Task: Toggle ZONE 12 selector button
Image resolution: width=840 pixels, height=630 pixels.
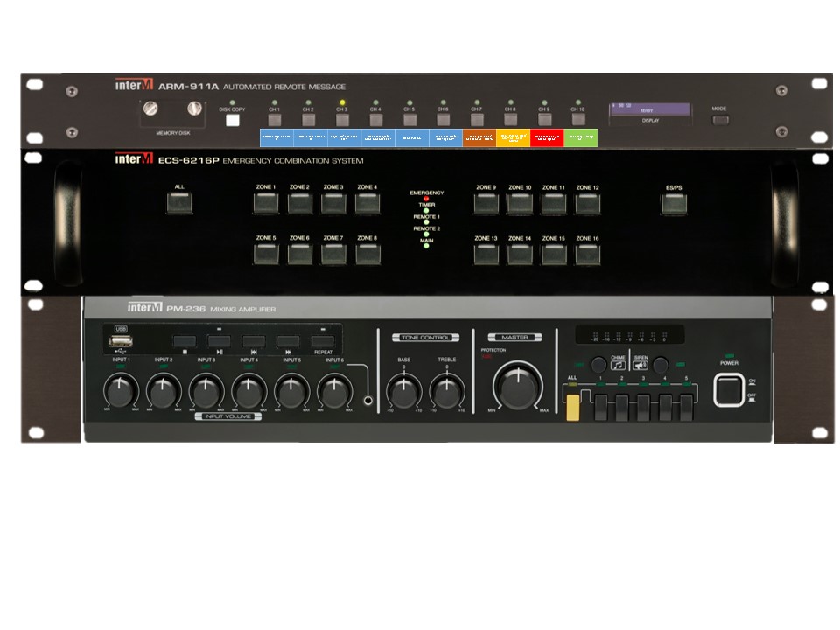Action: pos(588,204)
